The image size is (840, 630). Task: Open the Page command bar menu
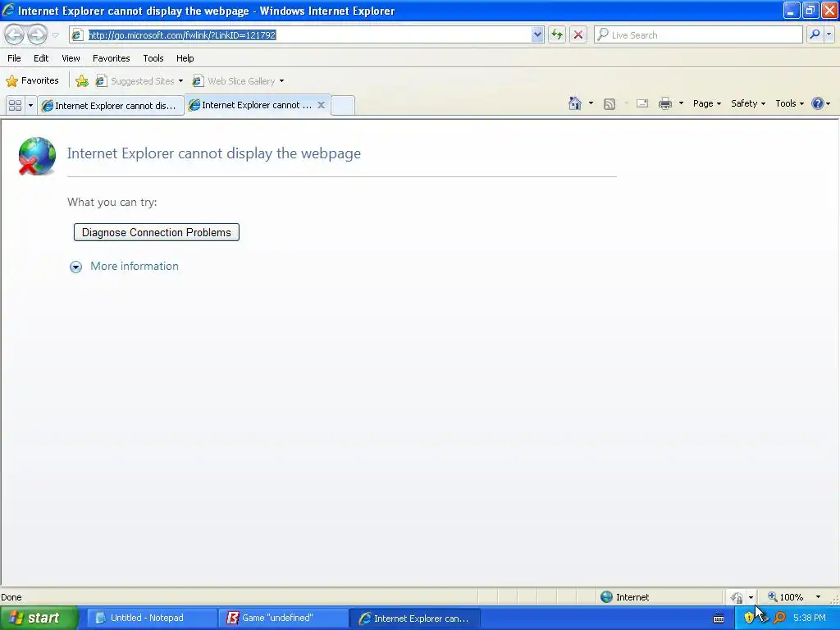[x=707, y=103]
